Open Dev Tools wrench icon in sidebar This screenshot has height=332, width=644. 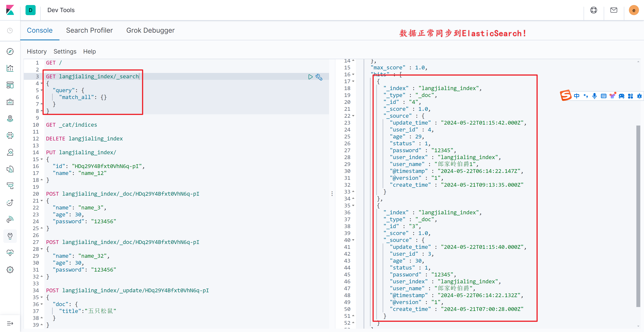(x=10, y=236)
